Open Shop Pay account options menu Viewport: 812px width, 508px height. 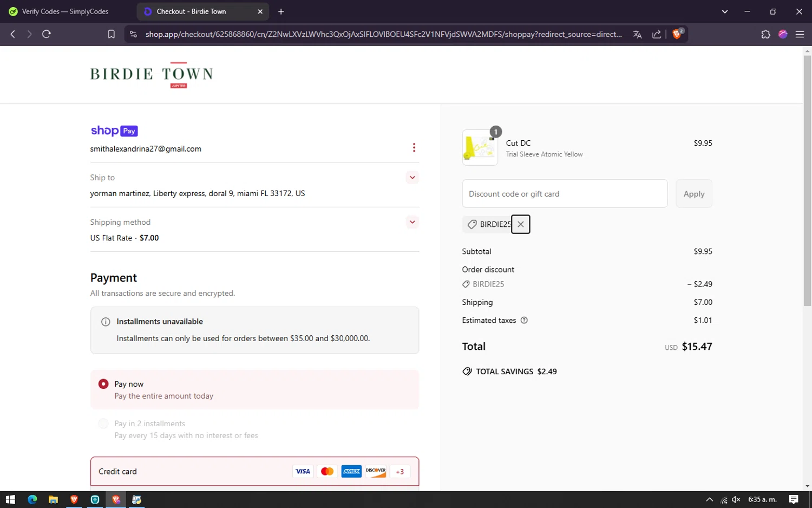click(414, 148)
